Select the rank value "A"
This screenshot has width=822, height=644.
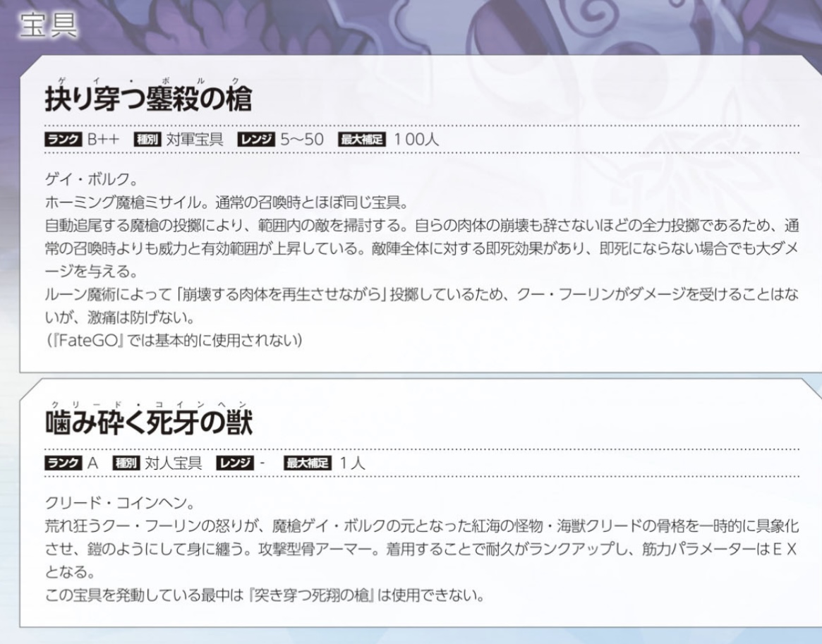tap(93, 463)
